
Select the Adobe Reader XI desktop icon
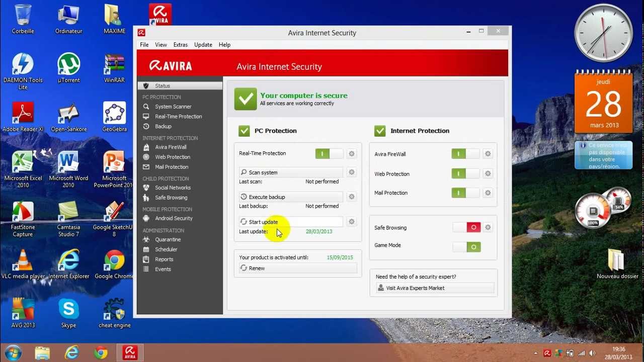[23, 117]
